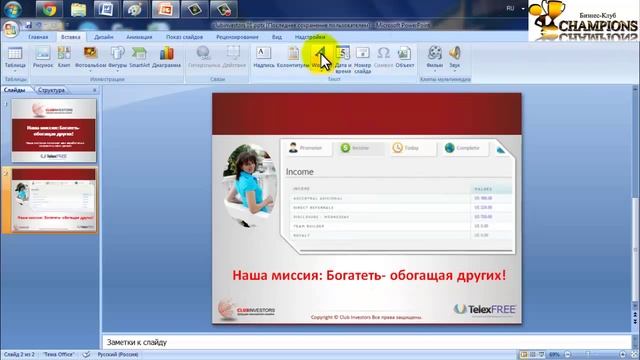Open the Главная tab

pyautogui.click(x=38, y=37)
